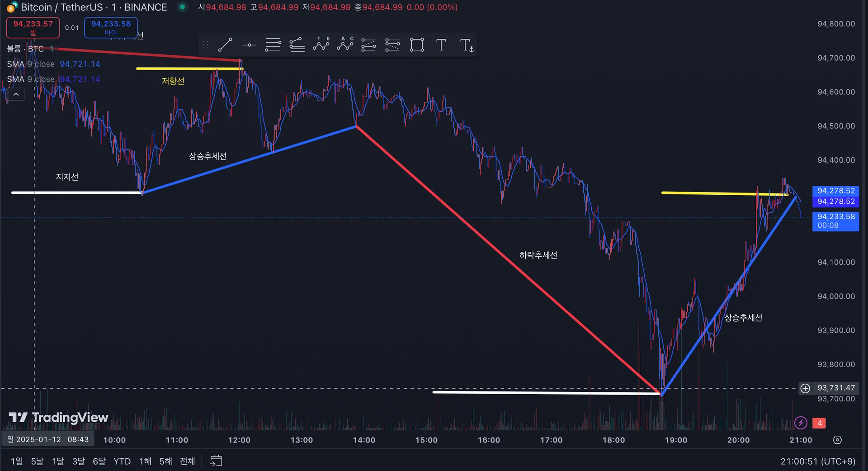Show the entire history range (전체)
Viewport: 868px width, 471px height.
click(x=187, y=461)
